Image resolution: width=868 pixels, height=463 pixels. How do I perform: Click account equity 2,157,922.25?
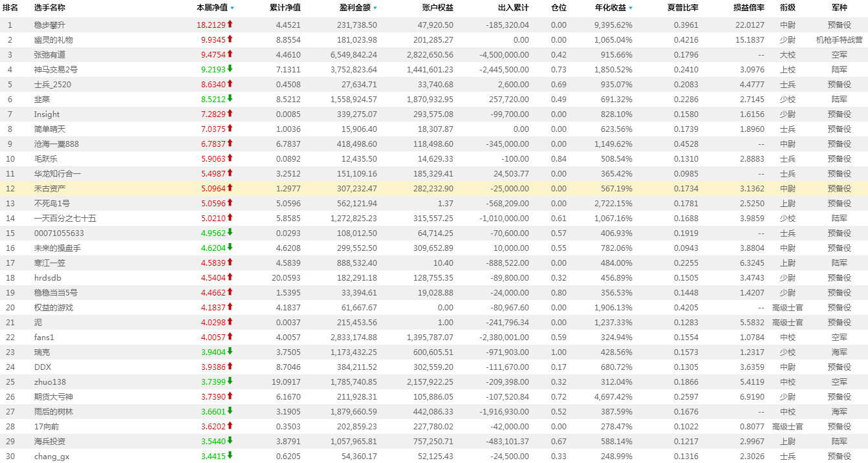(x=430, y=382)
